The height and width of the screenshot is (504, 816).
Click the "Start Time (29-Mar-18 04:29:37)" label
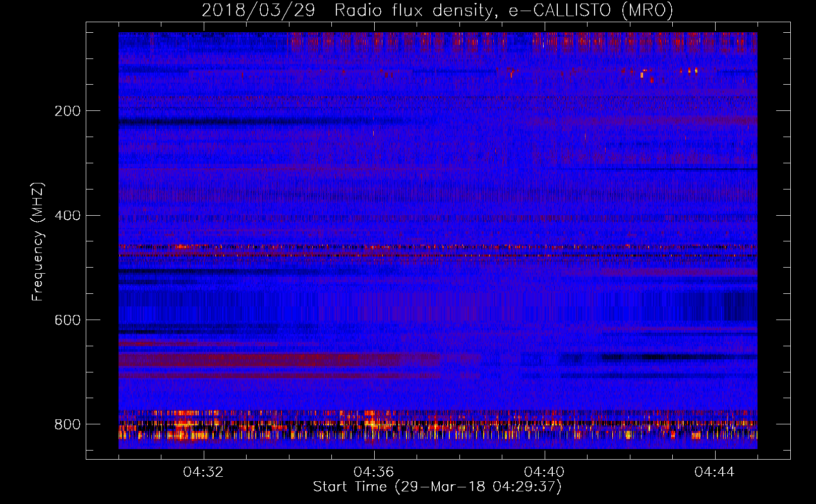[x=437, y=487]
